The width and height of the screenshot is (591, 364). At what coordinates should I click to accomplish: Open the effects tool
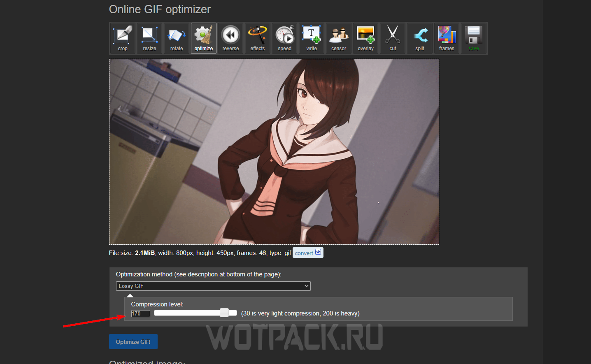[258, 38]
